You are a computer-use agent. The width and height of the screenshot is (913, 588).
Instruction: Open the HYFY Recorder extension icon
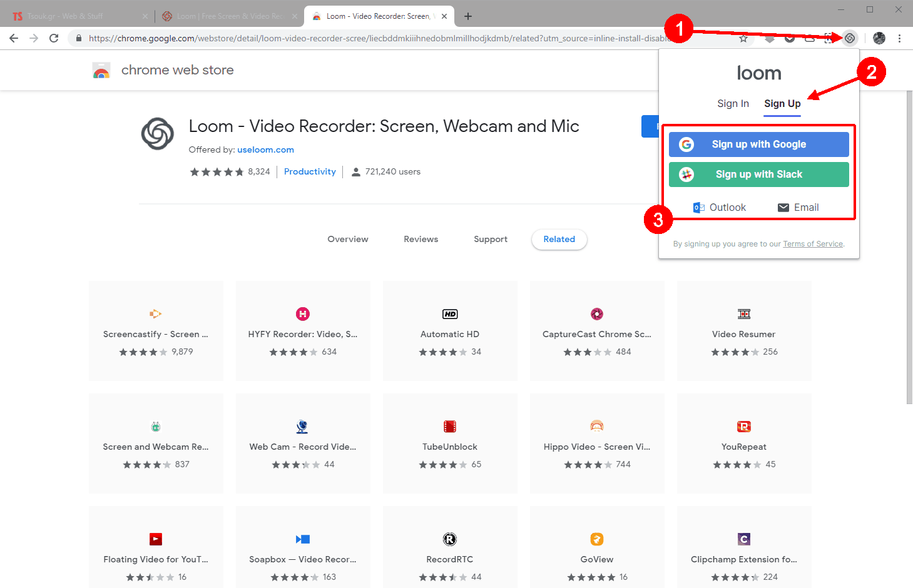pyautogui.click(x=303, y=314)
